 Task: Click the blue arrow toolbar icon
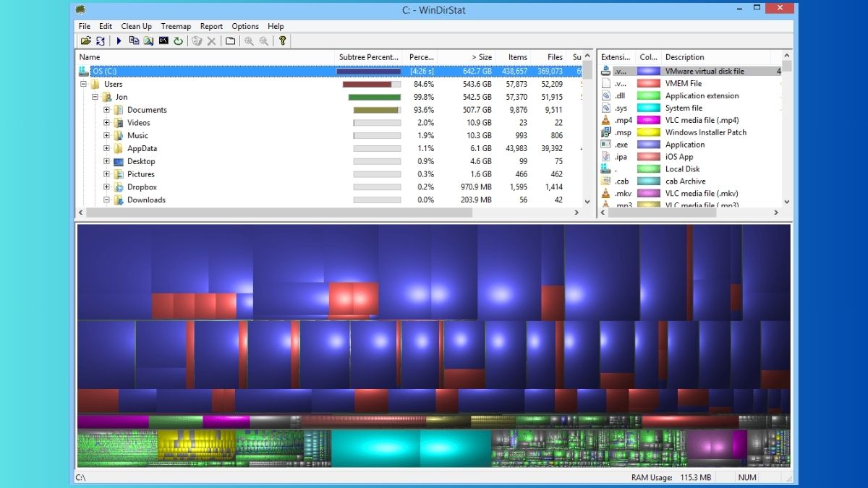tap(119, 41)
